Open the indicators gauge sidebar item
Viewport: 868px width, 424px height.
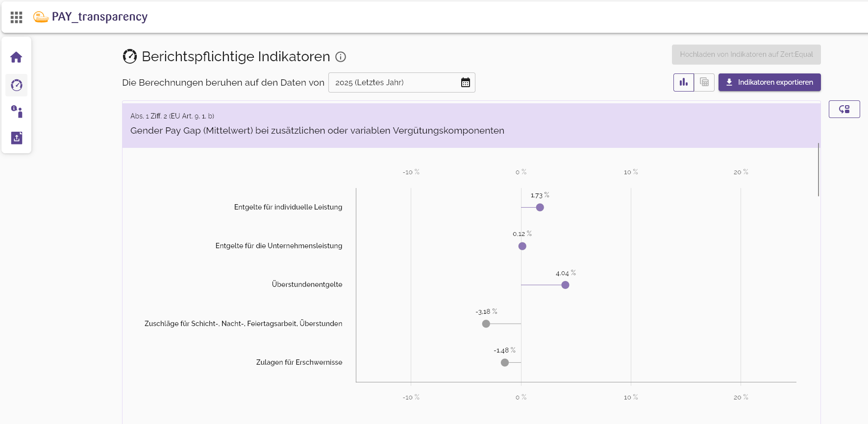pyautogui.click(x=16, y=85)
